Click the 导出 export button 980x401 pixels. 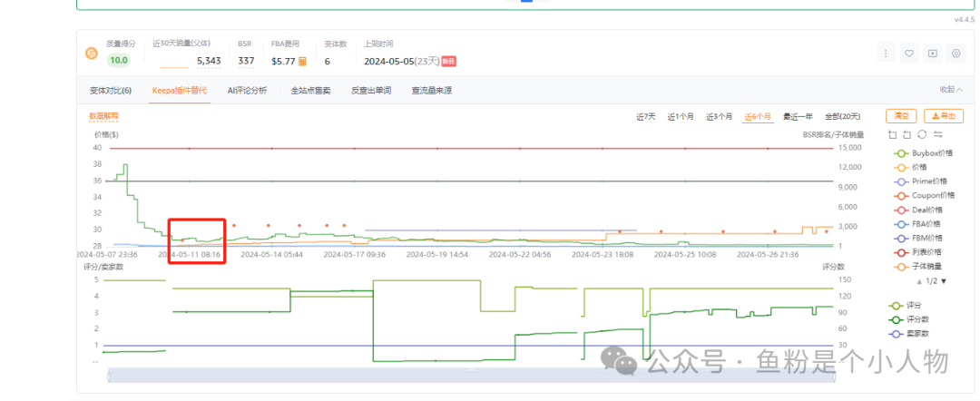click(944, 115)
